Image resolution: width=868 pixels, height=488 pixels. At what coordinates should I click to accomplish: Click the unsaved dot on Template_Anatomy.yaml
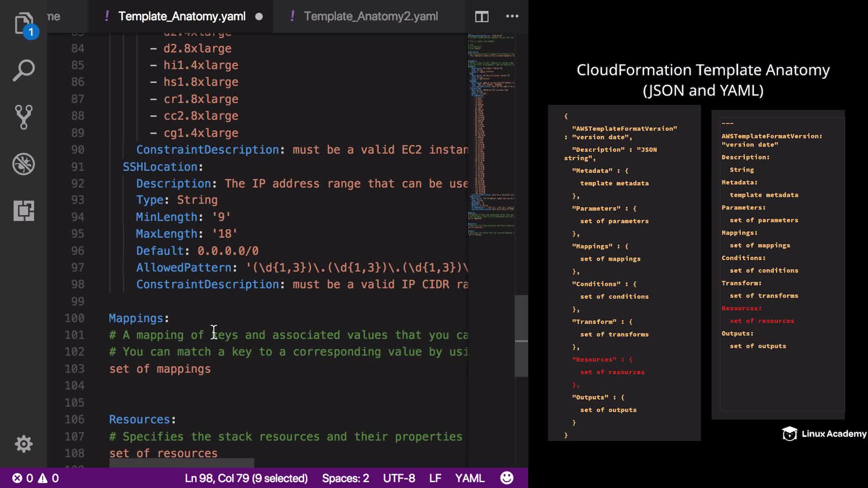[259, 17]
